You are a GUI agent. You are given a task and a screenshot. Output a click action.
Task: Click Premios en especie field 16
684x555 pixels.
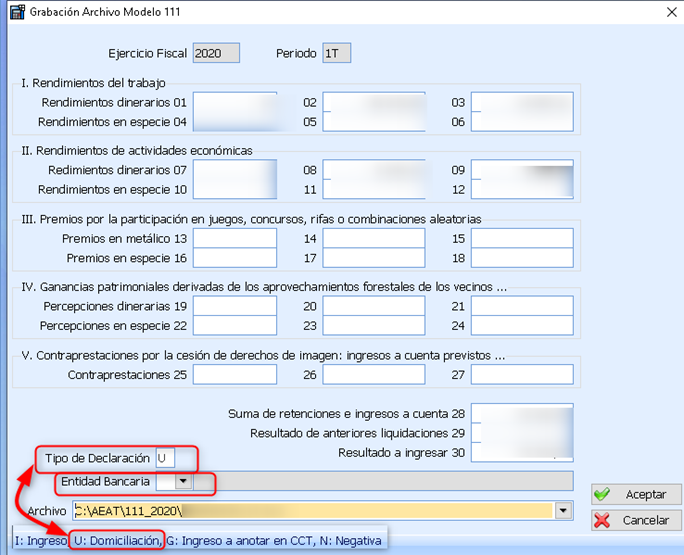click(x=235, y=258)
